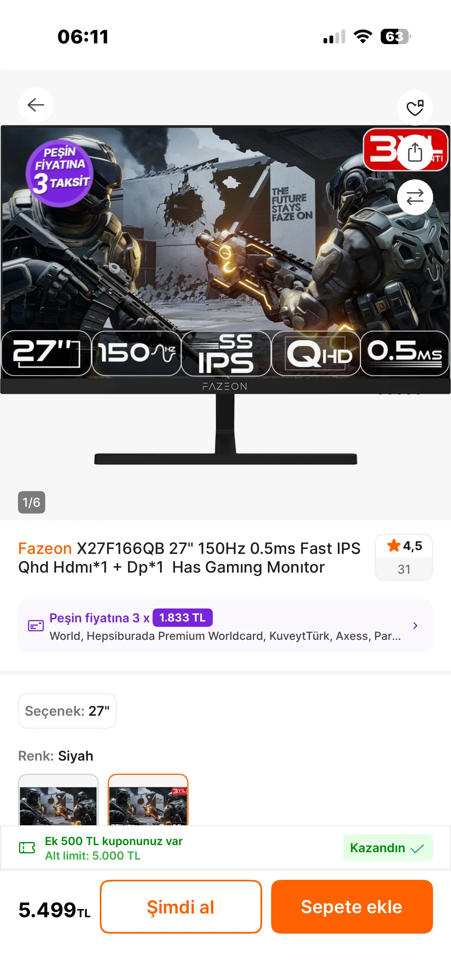The width and height of the screenshot is (451, 980).
Task: Click the Şimdi al button
Action: (x=181, y=907)
